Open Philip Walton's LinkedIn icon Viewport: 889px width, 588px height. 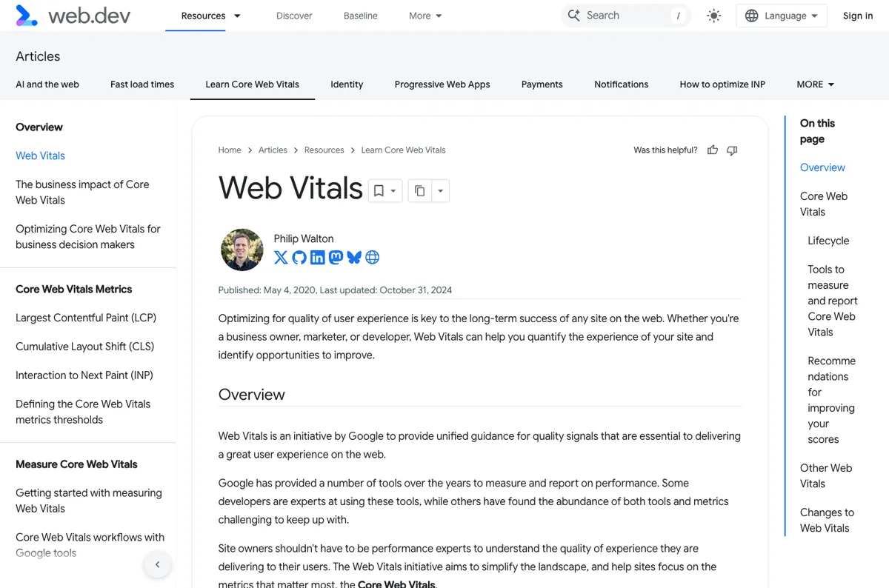pyautogui.click(x=318, y=257)
